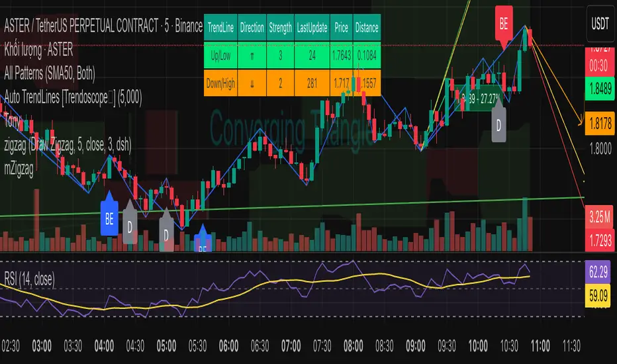Click the 08:00 time axis label
617x364 pixels.
(354, 346)
